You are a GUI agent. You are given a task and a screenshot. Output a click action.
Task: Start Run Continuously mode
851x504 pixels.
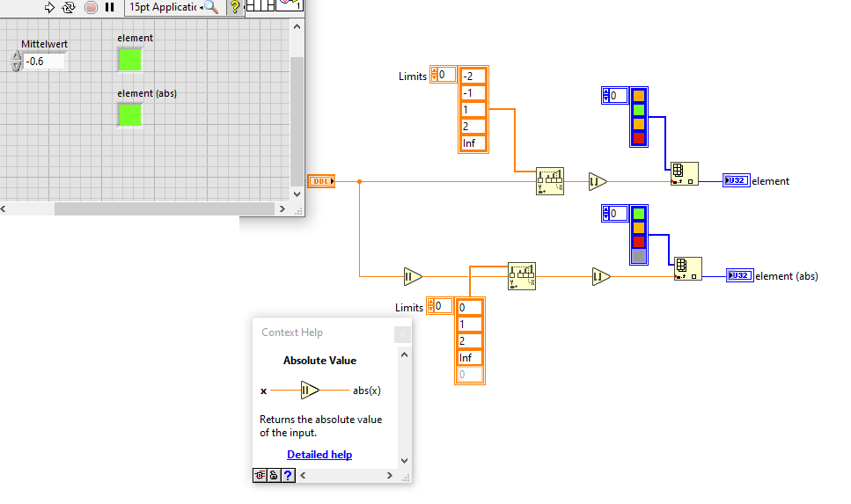tap(69, 7)
